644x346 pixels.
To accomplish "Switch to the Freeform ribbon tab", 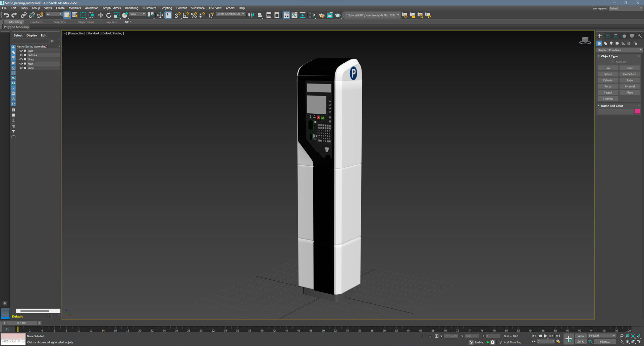I will coord(36,22).
